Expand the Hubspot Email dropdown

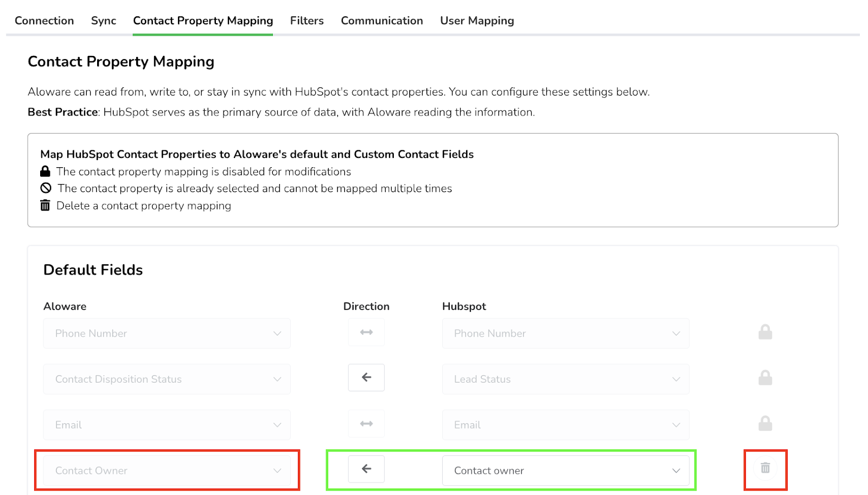pyautogui.click(x=566, y=424)
